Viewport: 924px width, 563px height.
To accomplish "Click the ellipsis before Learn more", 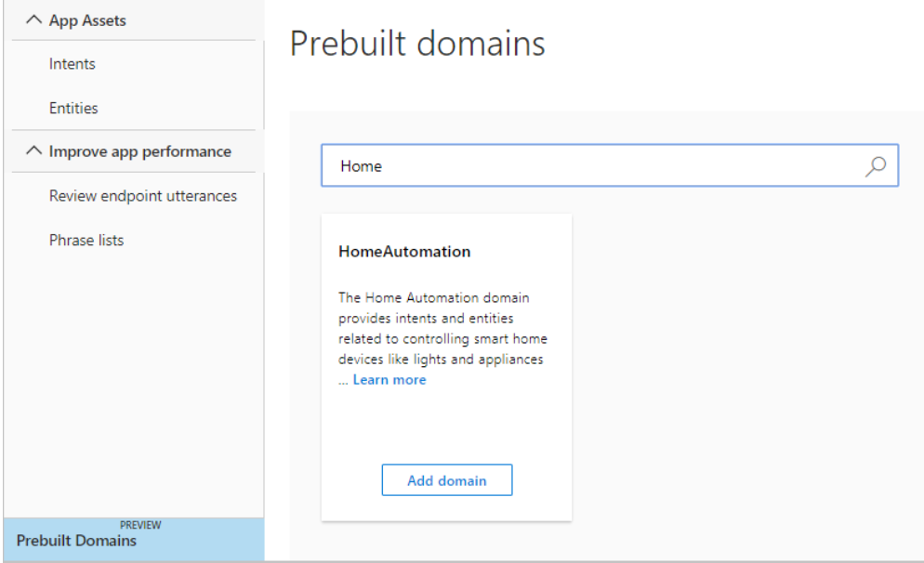I will click(343, 382).
